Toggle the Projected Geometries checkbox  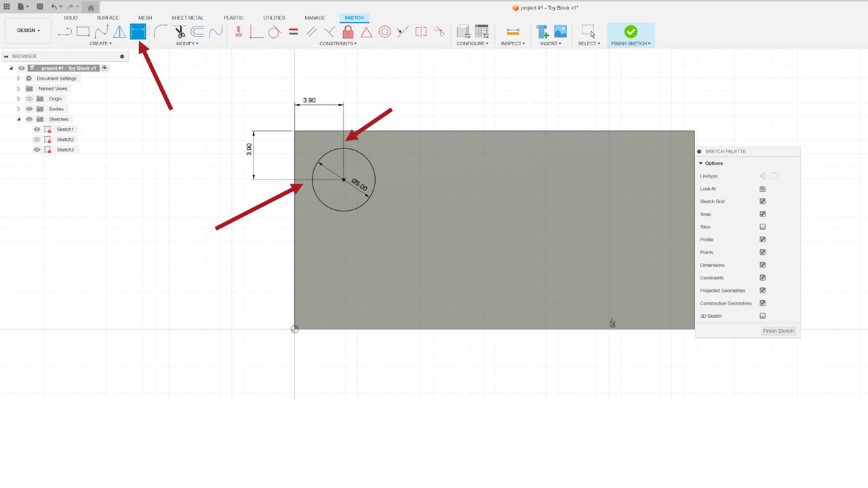tap(763, 291)
